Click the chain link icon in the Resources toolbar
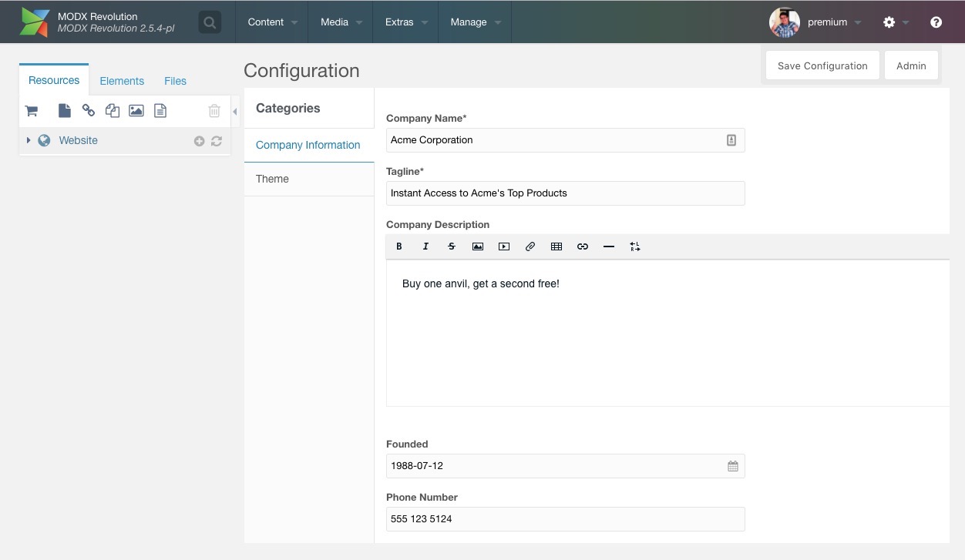Screen dimensions: 965x560 89,111
